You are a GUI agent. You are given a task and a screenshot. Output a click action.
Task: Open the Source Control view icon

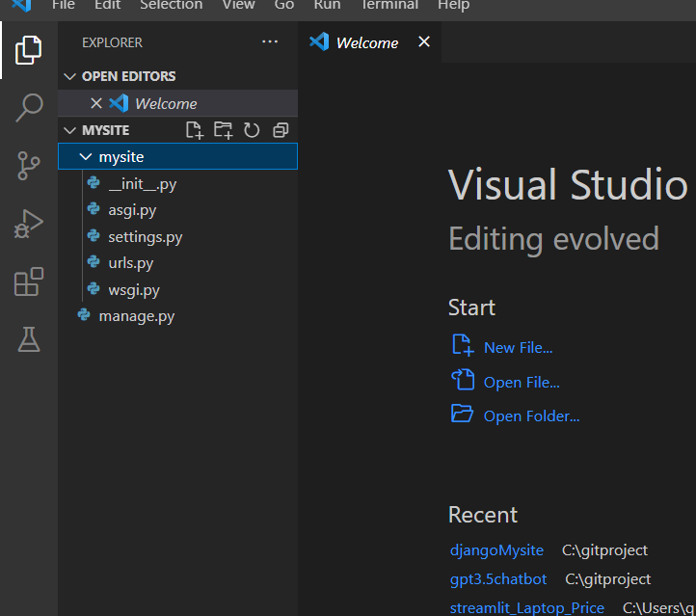[x=29, y=166]
